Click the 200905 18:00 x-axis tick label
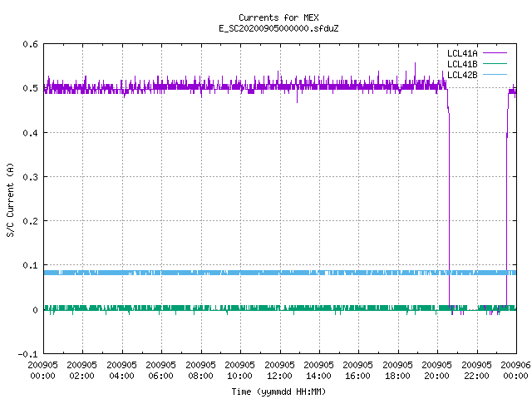The height and width of the screenshot is (399, 532). (397, 371)
